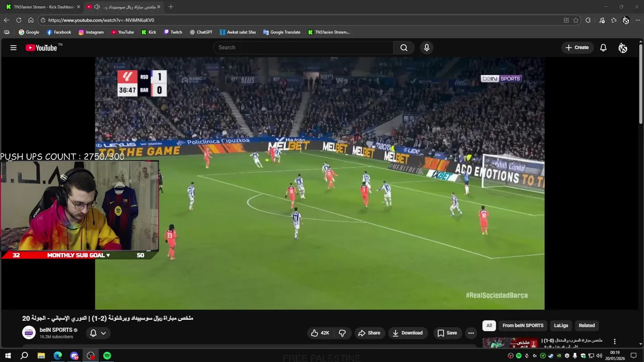Open the Edge profile avatar
The width and height of the screenshot is (644, 362).
(x=626, y=20)
